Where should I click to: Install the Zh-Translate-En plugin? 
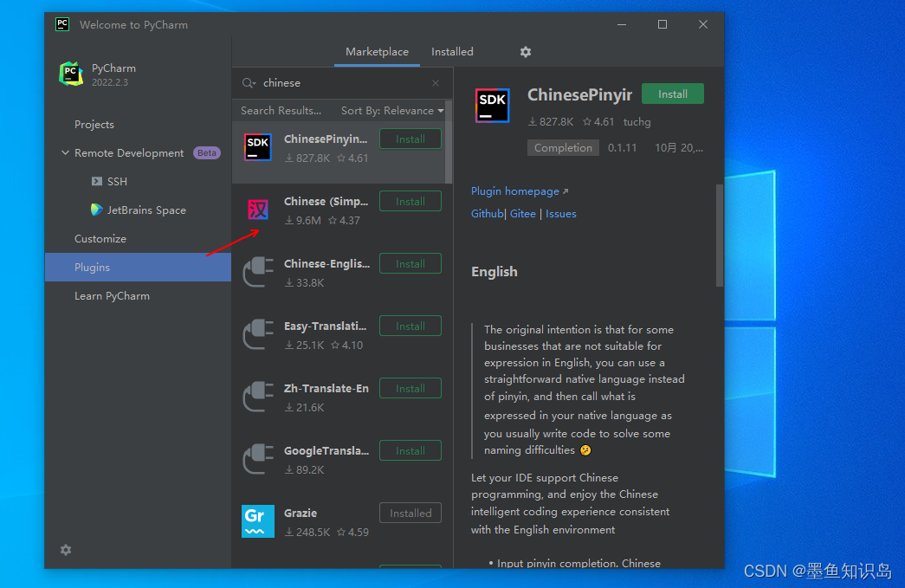pyautogui.click(x=410, y=388)
